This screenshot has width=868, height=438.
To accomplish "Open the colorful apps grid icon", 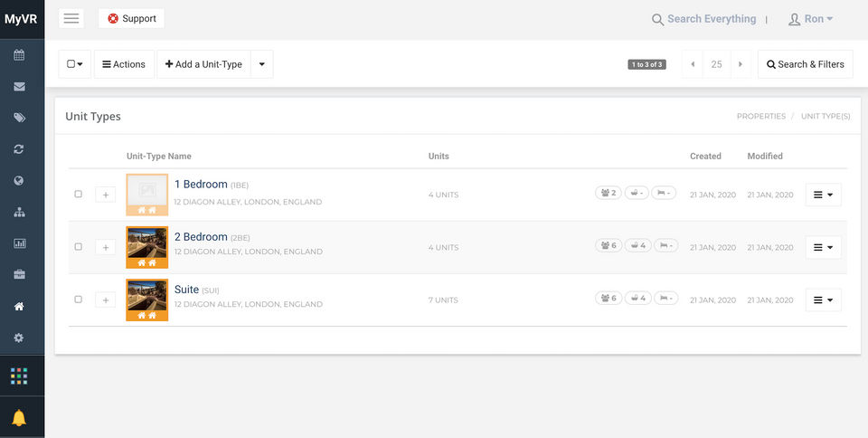I will point(19,376).
